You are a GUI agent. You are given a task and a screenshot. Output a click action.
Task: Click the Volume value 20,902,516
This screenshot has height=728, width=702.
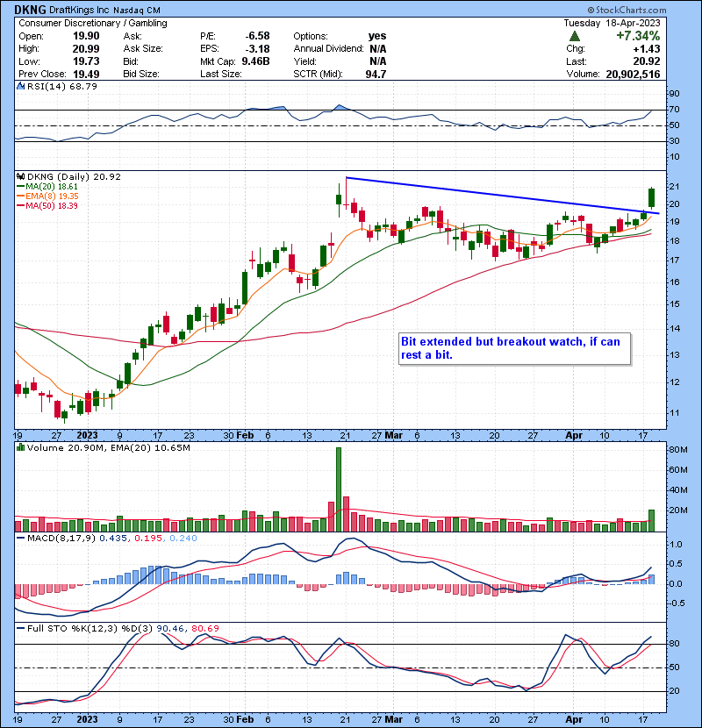point(633,74)
